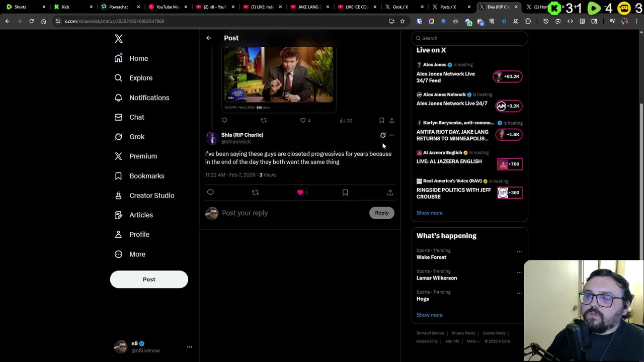Viewport: 644px width, 362px height.
Task: Click the browser reload button
Action: (31, 21)
